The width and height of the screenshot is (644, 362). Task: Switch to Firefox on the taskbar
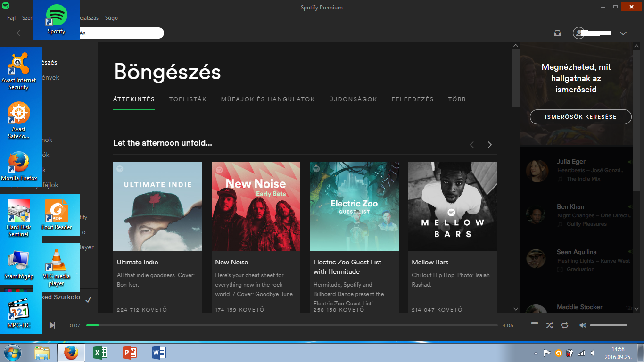pyautogui.click(x=71, y=353)
